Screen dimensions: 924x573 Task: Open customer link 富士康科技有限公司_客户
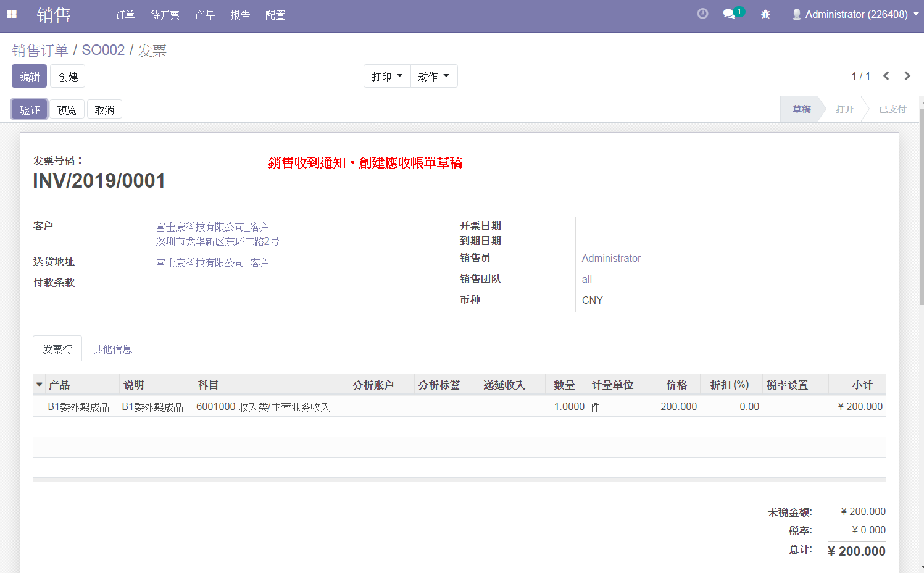[x=212, y=227]
